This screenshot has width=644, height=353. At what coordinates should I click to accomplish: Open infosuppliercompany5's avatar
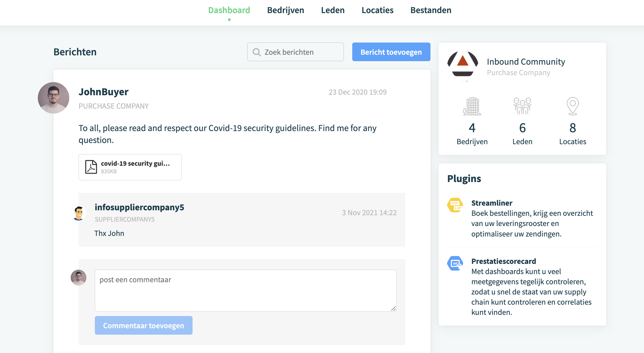pos(79,213)
